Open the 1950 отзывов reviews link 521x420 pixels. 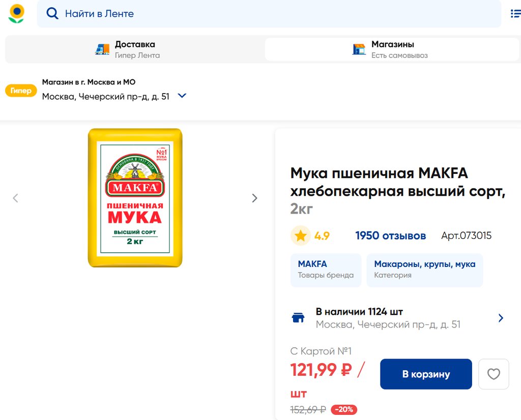coord(390,236)
